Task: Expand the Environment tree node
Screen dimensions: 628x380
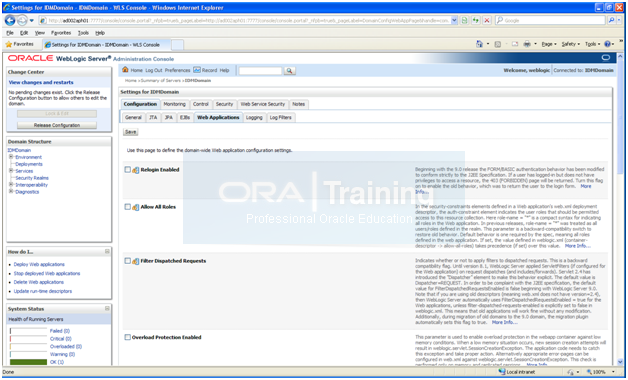Action: coord(11,157)
